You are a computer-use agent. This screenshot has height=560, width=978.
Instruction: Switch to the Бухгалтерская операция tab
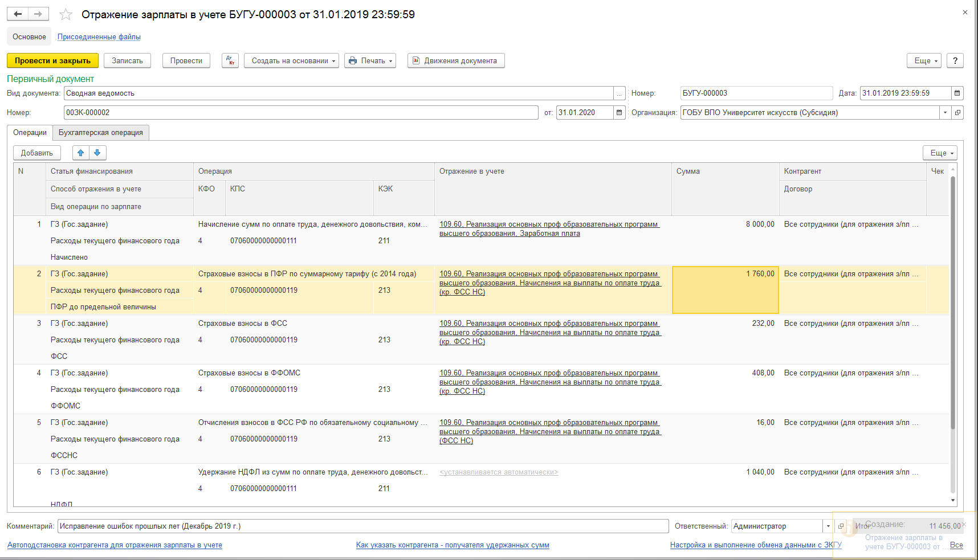(x=101, y=132)
